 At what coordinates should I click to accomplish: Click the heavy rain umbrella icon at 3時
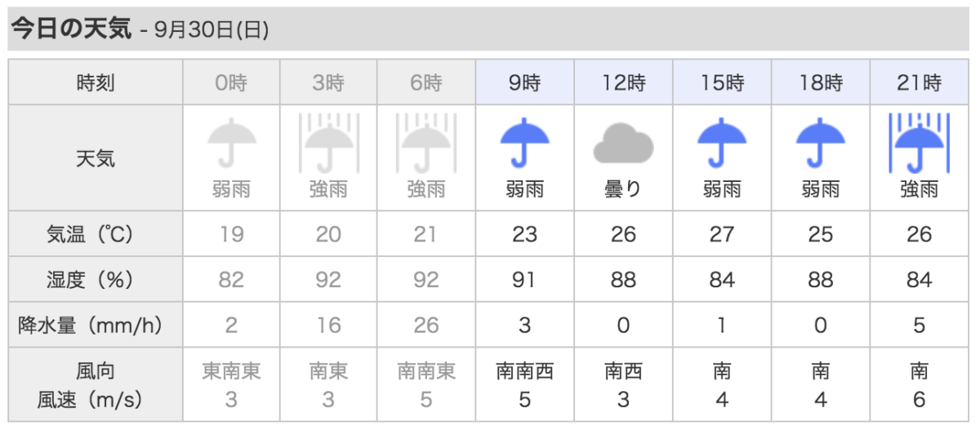(328, 142)
